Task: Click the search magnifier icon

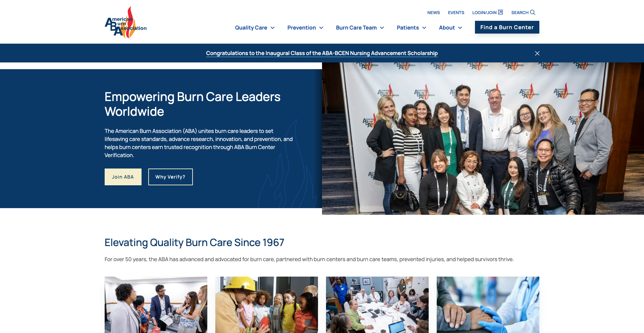Action: tap(533, 12)
